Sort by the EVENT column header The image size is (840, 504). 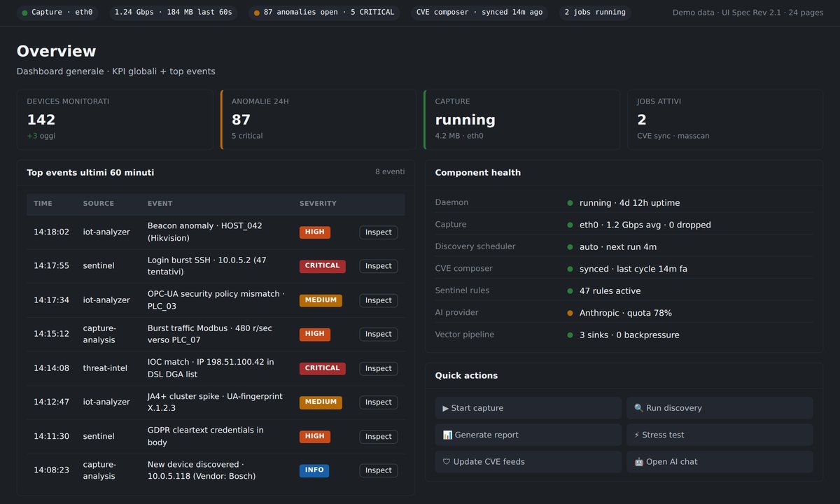160,204
